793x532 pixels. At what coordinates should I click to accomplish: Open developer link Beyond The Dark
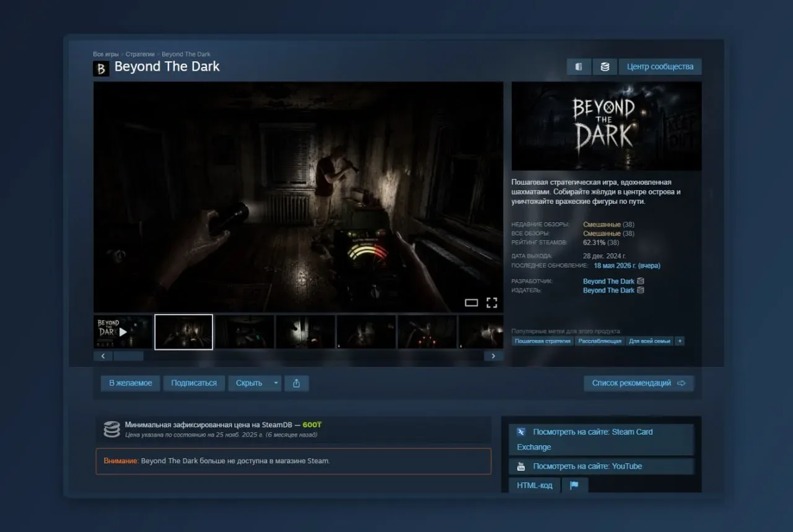click(x=608, y=281)
